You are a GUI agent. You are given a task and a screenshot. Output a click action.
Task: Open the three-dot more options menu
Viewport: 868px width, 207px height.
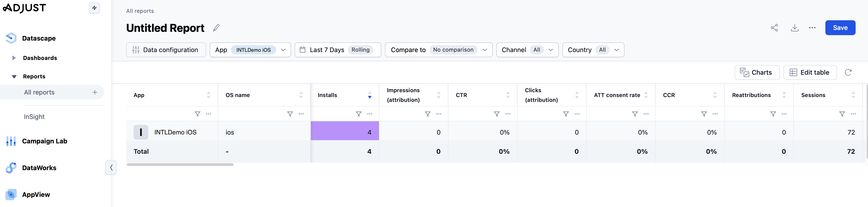coord(812,28)
